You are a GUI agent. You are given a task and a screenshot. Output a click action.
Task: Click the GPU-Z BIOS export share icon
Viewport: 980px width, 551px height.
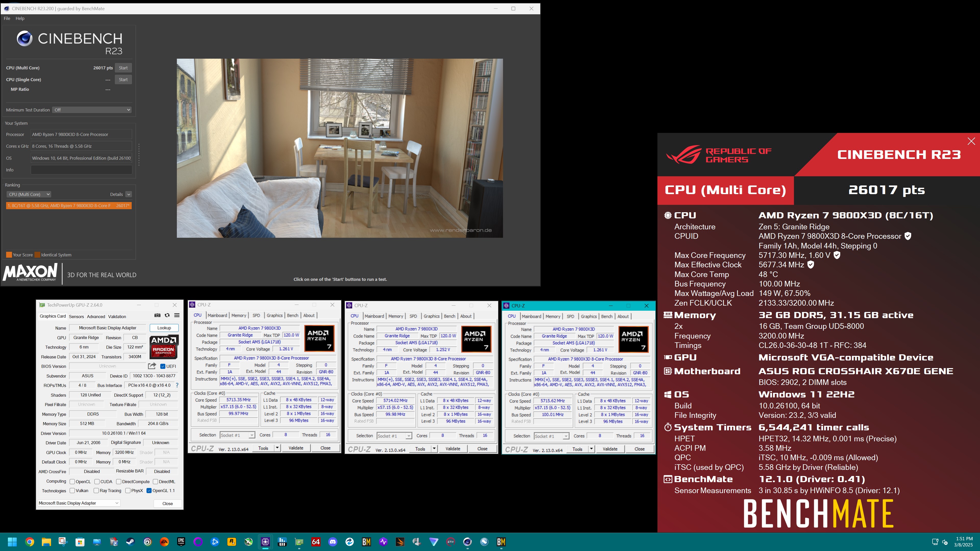coord(152,366)
